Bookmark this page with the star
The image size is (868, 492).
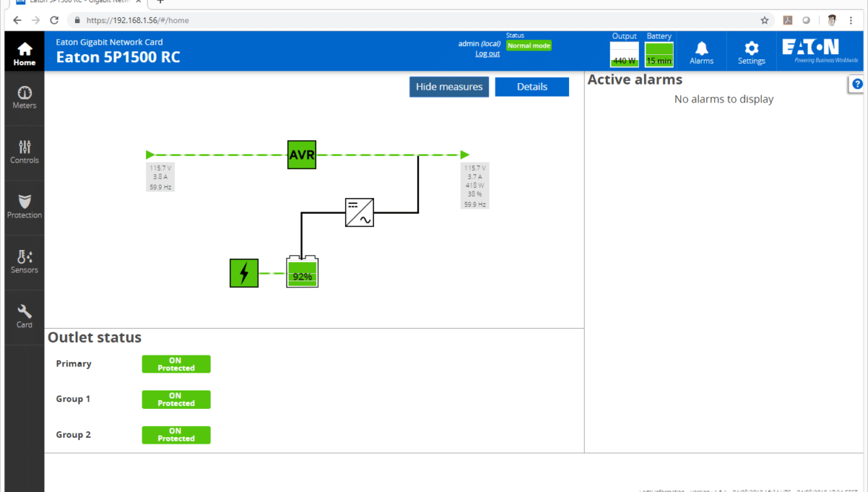[x=764, y=21]
